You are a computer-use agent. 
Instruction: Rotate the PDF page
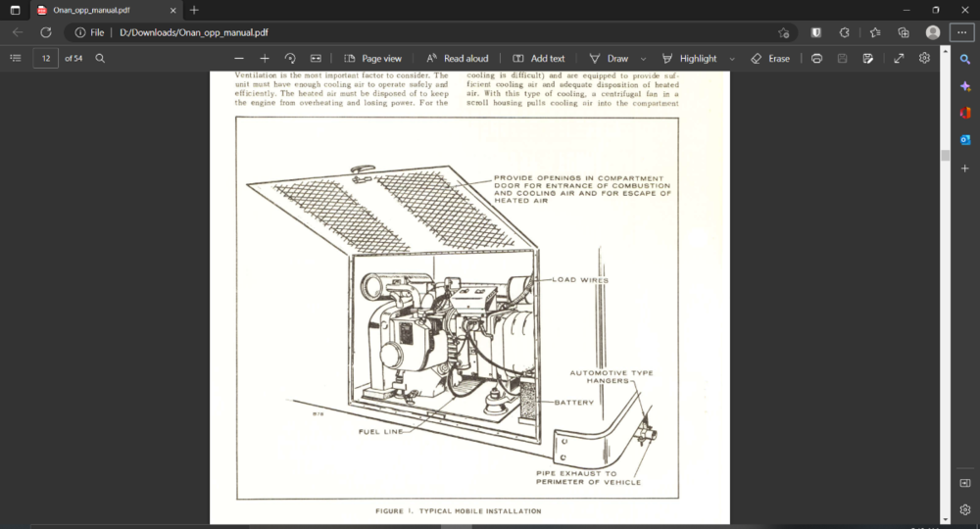tap(290, 59)
